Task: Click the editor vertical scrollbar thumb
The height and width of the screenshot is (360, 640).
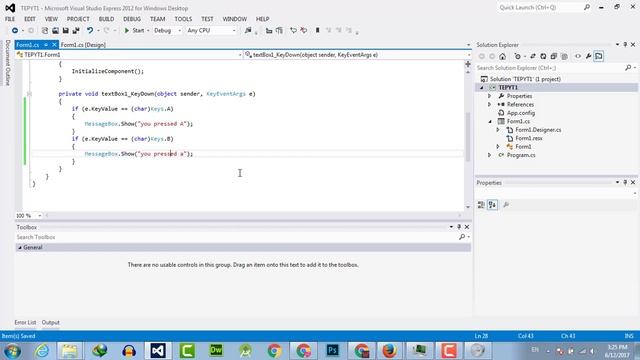Action: pos(468,137)
